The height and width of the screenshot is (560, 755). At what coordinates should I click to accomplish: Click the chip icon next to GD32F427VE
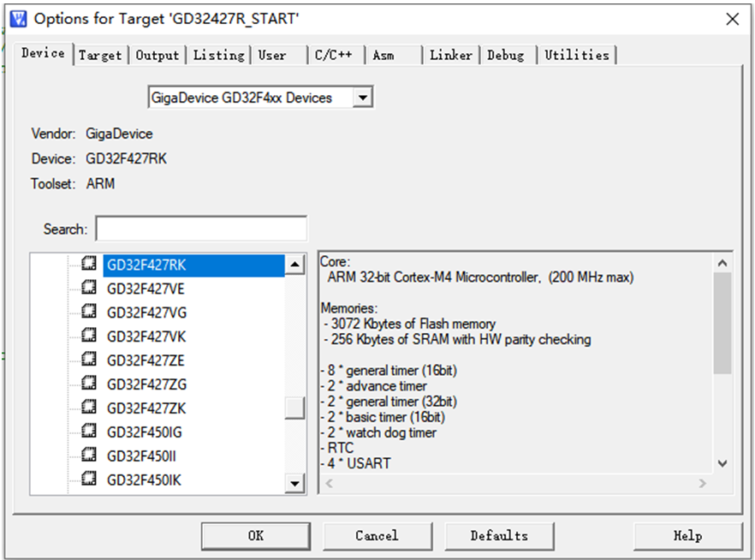[x=88, y=289]
